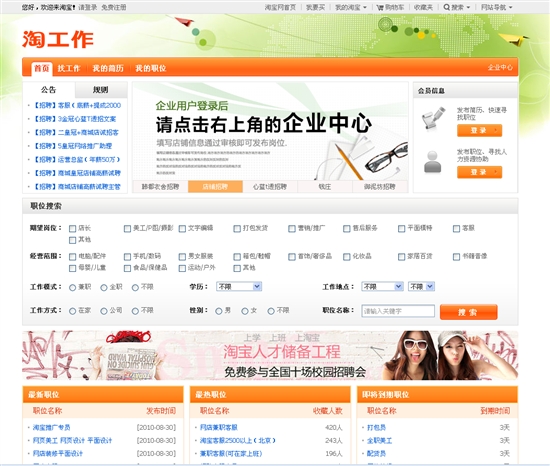The width and height of the screenshot is (550, 466).
Task: Check the 美工/P图/摄影 checkbox
Action: [x=127, y=229]
